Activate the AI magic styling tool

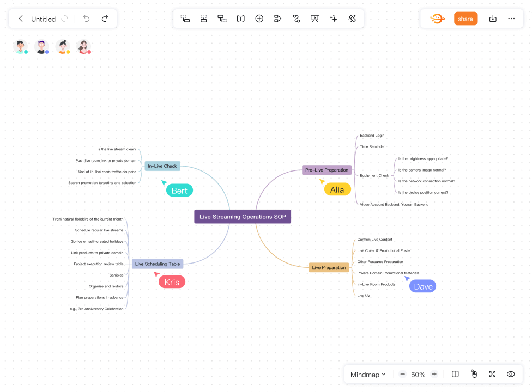(x=352, y=18)
